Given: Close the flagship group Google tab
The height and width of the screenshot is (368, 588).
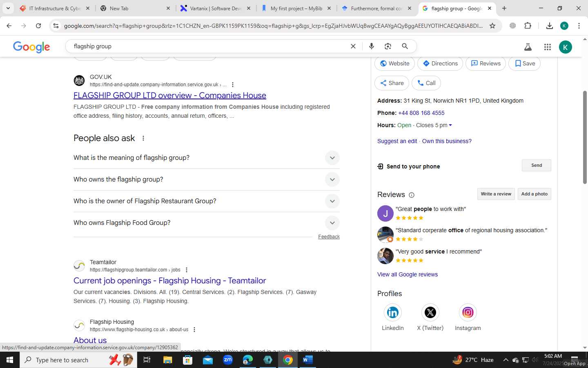Looking at the screenshot, I should point(490,8).
